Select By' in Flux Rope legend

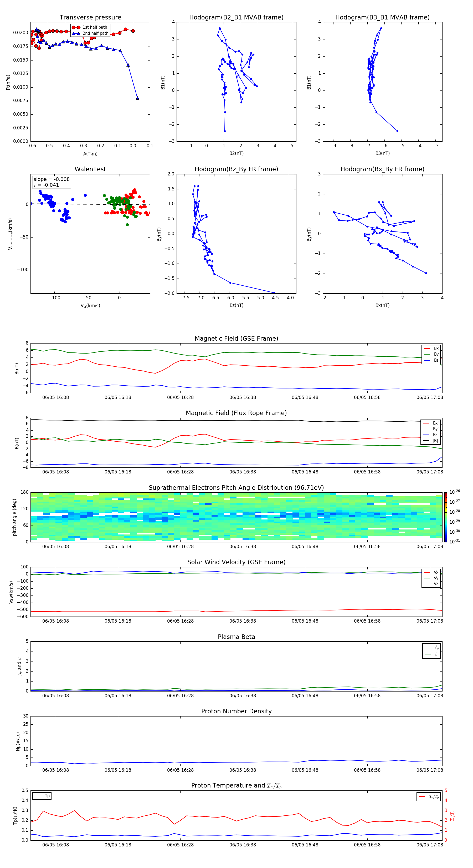[431, 429]
